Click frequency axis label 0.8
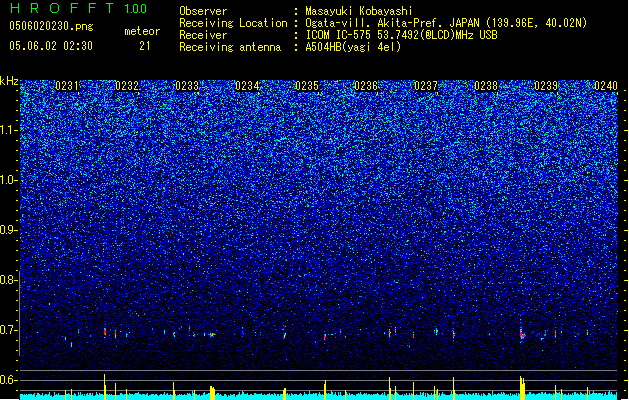Viewport: 629px width, 400px height. click(x=8, y=280)
